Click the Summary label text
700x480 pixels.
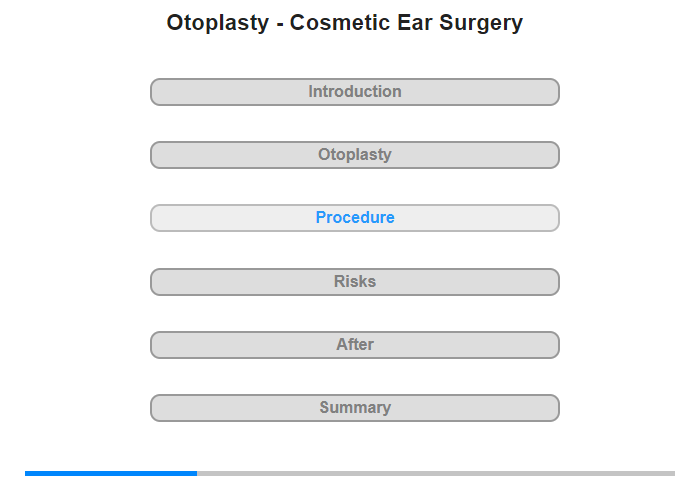pos(355,408)
